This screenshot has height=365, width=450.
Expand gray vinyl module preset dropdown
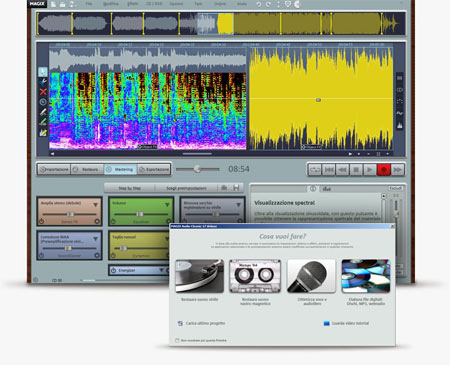tap(238, 204)
